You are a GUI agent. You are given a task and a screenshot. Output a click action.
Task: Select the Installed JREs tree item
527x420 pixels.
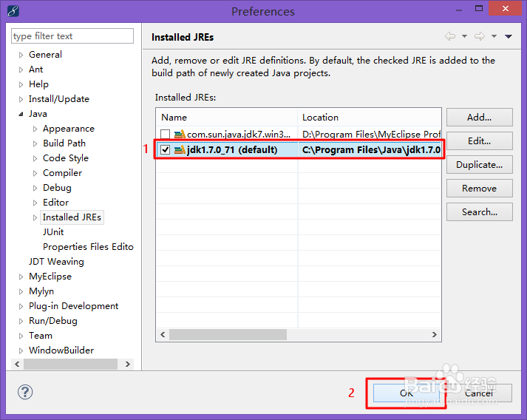(x=72, y=217)
